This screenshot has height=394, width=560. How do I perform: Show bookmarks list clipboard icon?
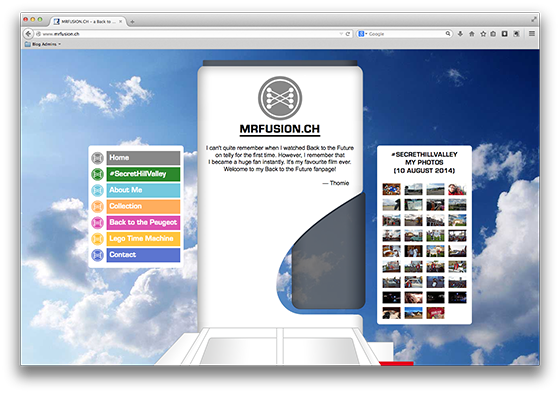pos(493,34)
